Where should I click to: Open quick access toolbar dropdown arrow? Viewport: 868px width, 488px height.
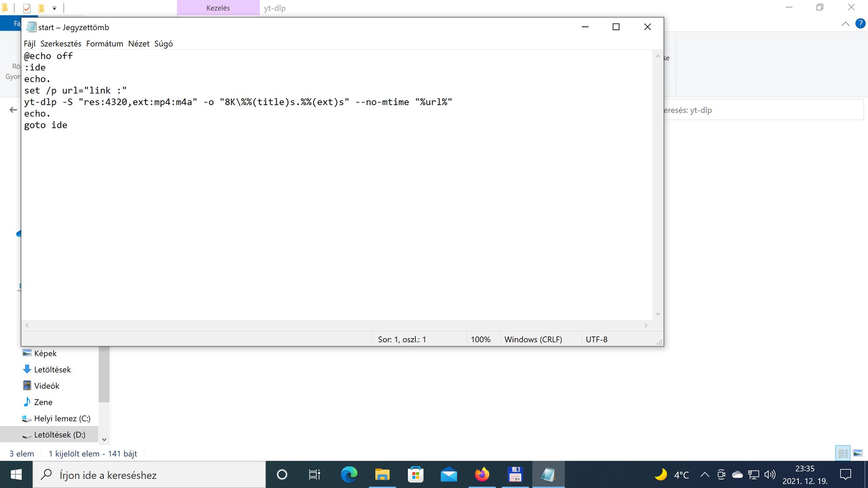(x=54, y=8)
